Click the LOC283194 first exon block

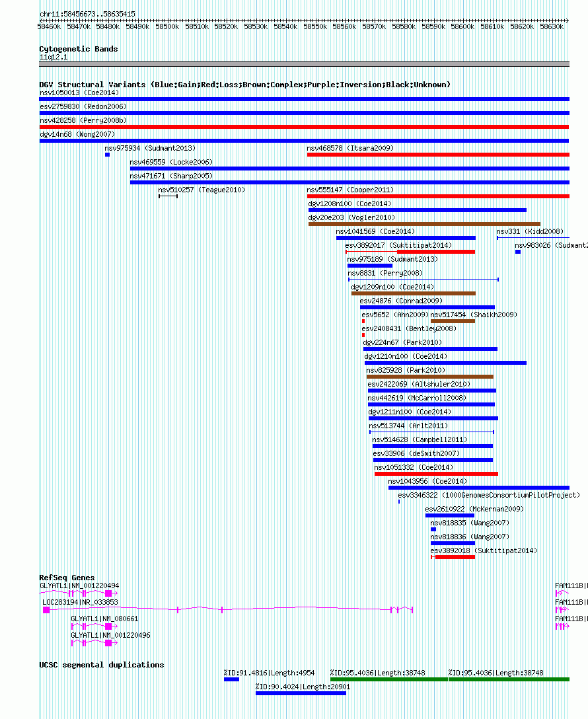coord(46,610)
